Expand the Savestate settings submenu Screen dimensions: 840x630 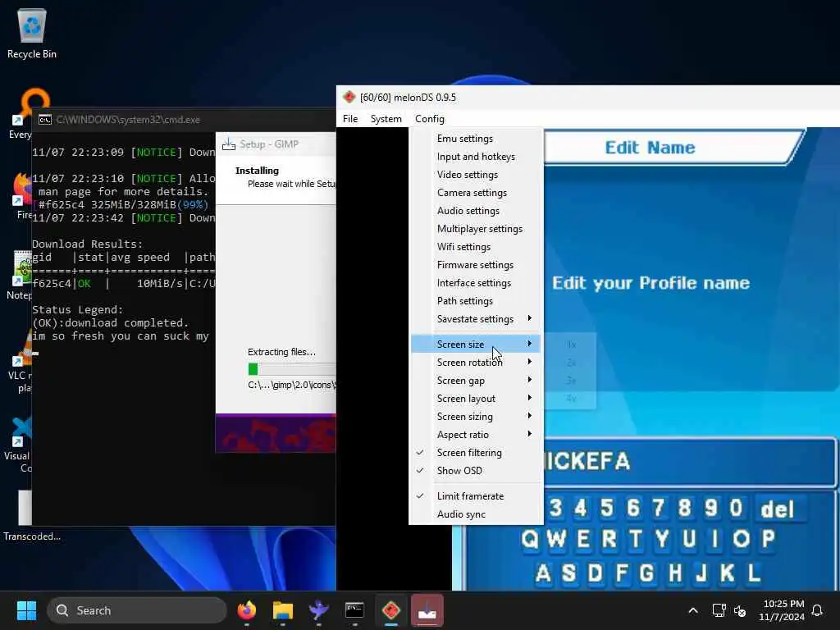(x=476, y=319)
